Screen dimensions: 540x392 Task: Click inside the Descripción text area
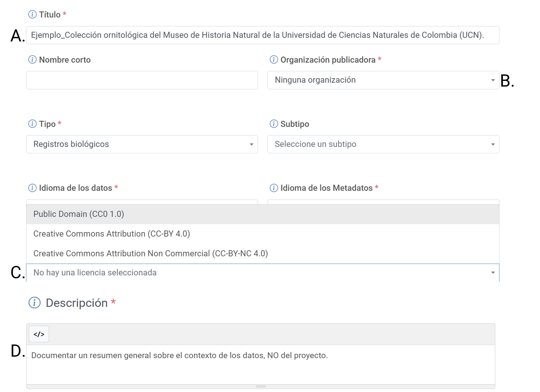[261, 365]
